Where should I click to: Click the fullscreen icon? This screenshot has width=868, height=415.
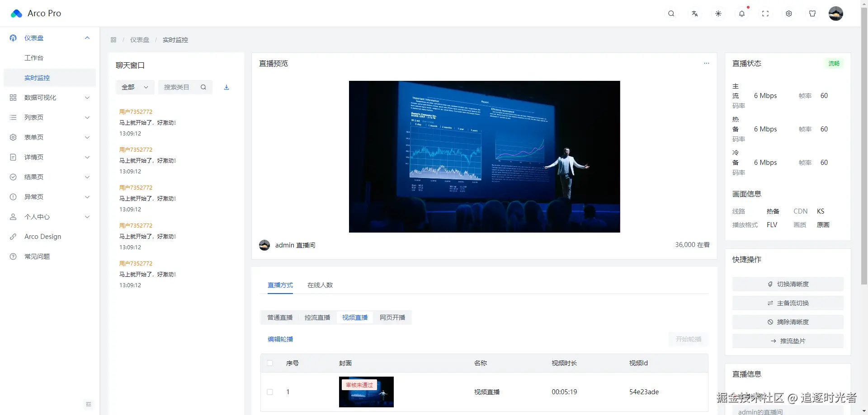pyautogui.click(x=765, y=14)
